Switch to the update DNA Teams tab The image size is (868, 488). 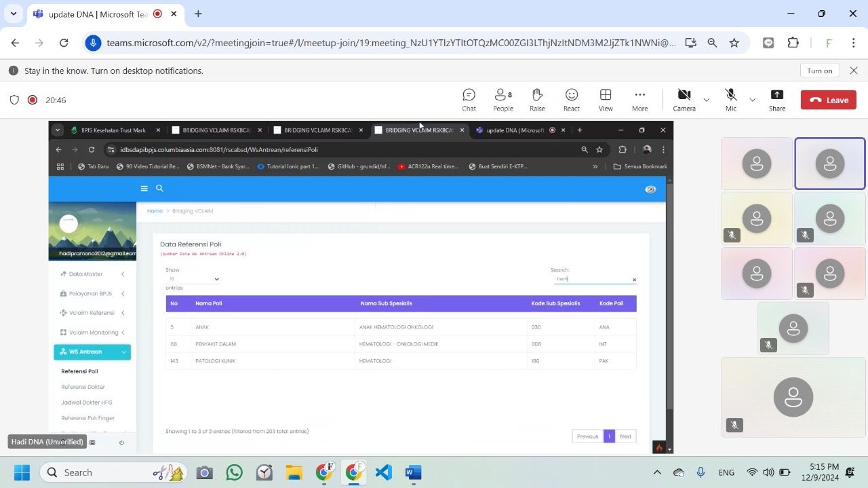pos(95,14)
